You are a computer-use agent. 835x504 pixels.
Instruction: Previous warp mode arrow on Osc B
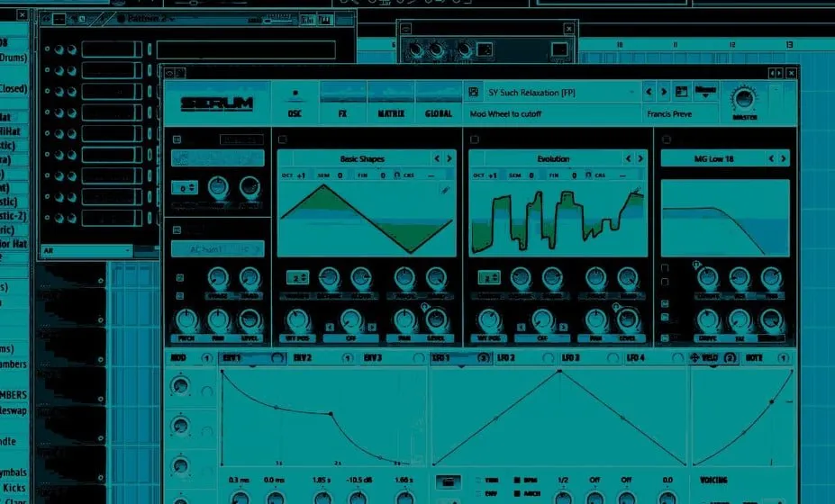(x=522, y=327)
